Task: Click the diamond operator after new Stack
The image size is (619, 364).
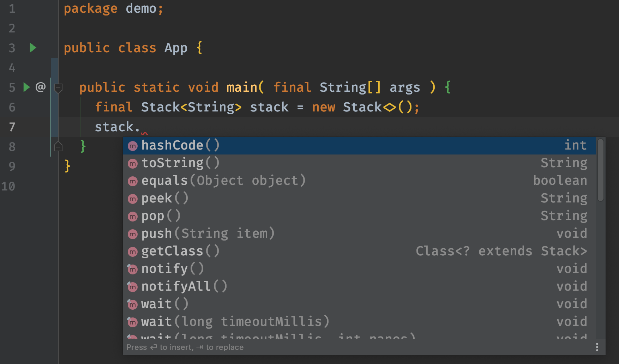Action: 390,107
